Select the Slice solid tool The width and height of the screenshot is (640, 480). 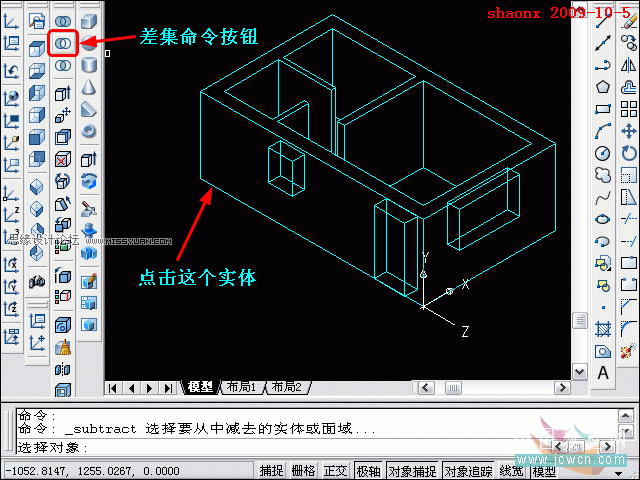point(89,209)
